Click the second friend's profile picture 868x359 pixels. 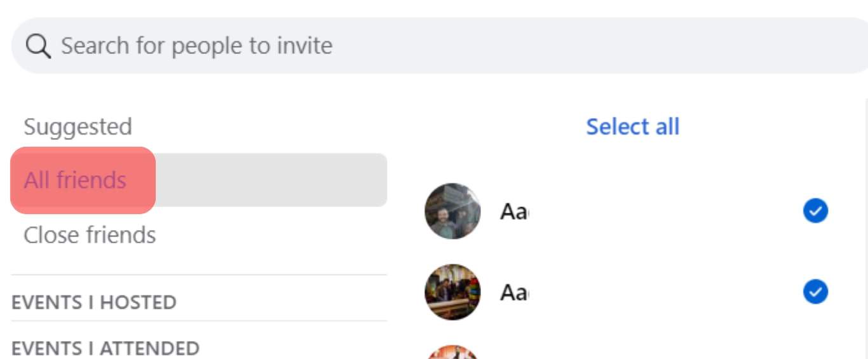[452, 292]
